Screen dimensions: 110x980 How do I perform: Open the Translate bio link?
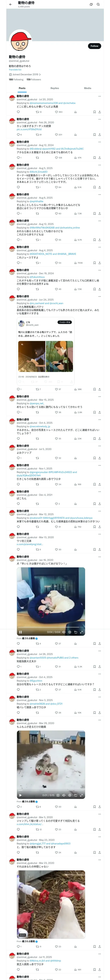tap(15, 70)
